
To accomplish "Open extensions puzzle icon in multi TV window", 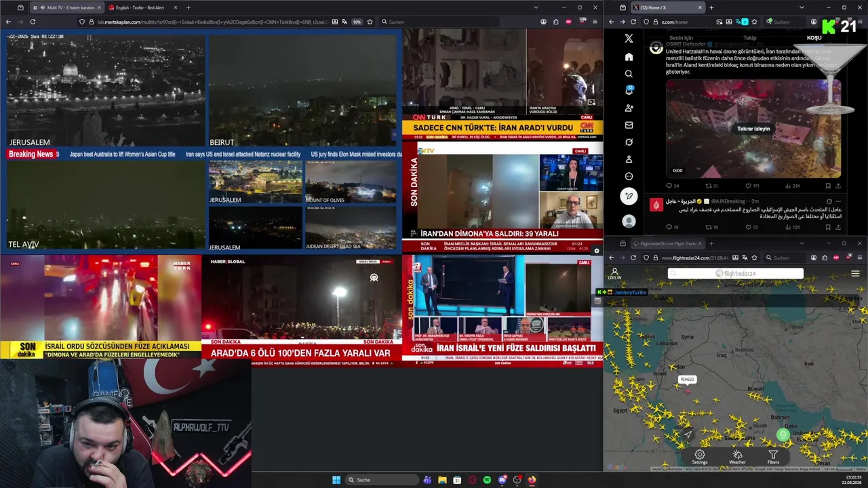I will point(555,22).
